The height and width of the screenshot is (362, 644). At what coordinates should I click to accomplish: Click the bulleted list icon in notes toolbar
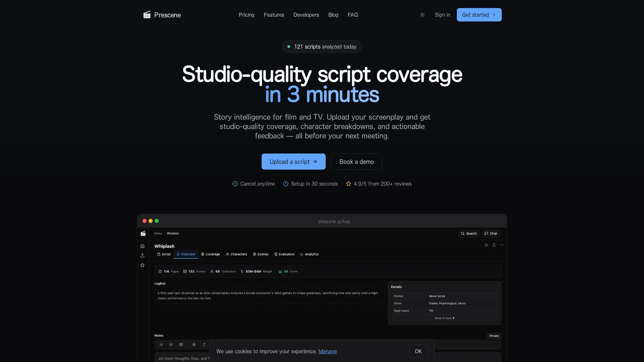(161, 345)
